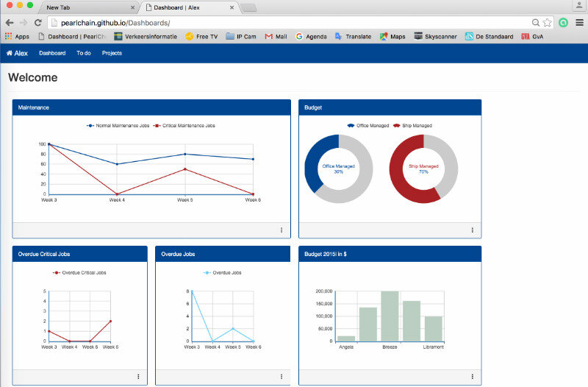This screenshot has width=588, height=387.
Task: Click the browser back arrow
Action: 9,23
